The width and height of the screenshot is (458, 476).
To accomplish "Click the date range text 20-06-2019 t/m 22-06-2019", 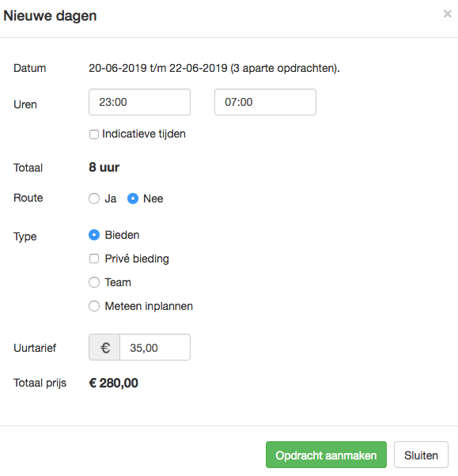I will (x=158, y=68).
